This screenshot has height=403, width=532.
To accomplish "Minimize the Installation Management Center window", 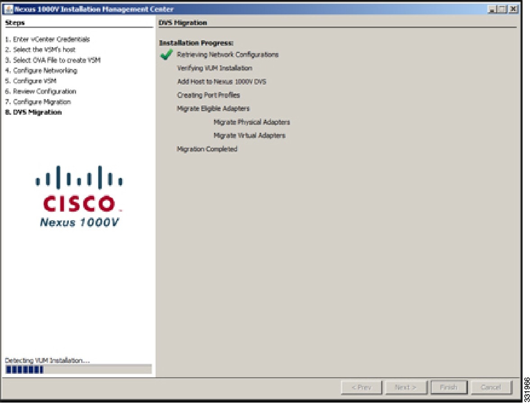I will [x=491, y=9].
